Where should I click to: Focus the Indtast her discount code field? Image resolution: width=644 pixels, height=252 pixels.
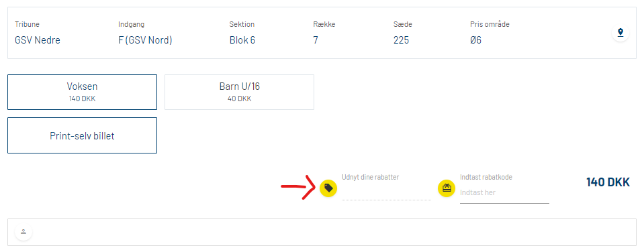(504, 192)
